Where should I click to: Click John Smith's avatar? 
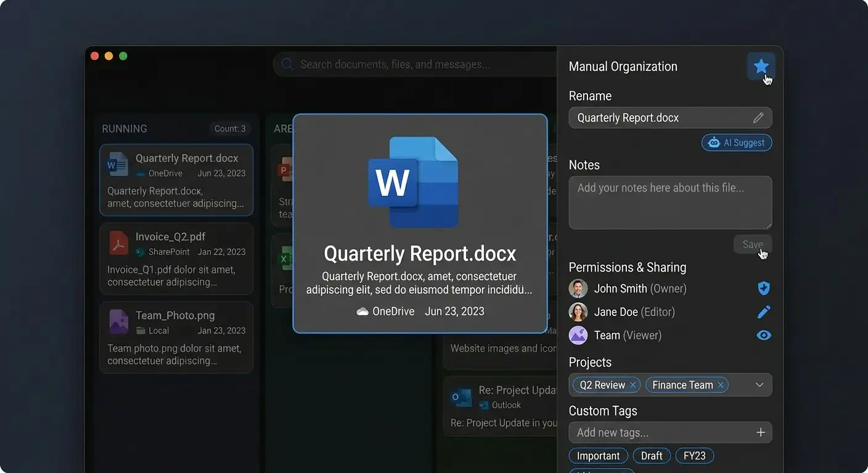[x=578, y=288]
